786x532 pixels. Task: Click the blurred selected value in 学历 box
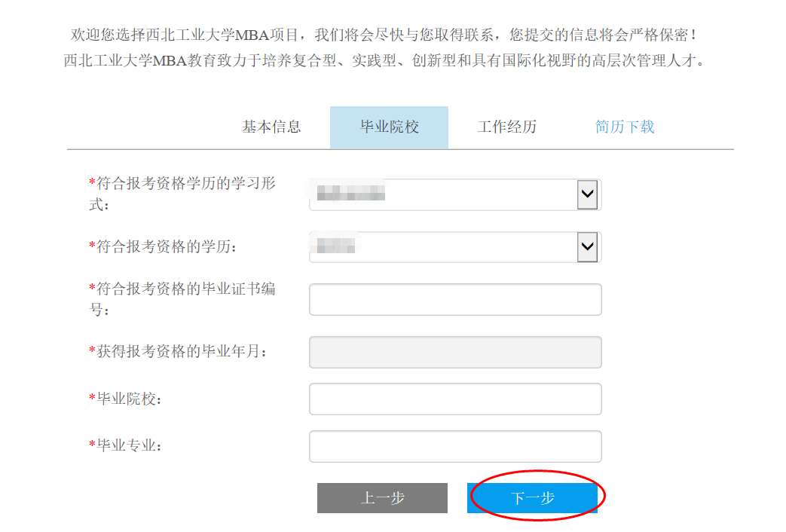point(336,246)
